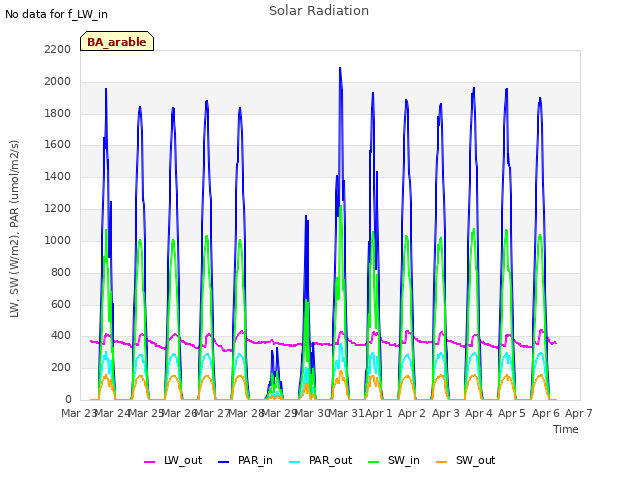Click the LW_out legend entry
This screenshot has height=480, width=640.
[x=173, y=460]
